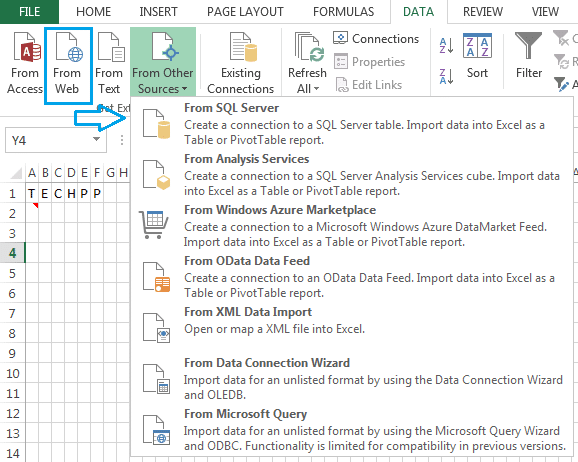Expand the Refresh All dropdown arrow
The image size is (578, 462).
tap(316, 89)
